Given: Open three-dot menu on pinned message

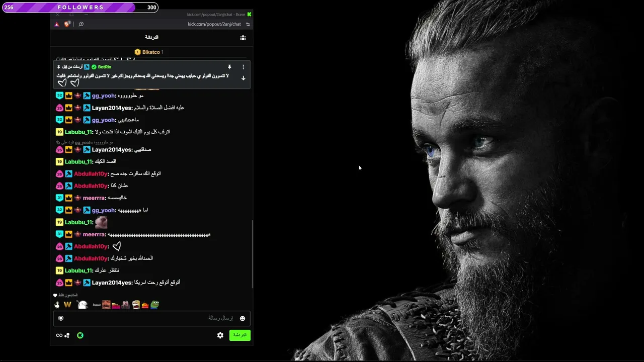Looking at the screenshot, I should [x=243, y=67].
